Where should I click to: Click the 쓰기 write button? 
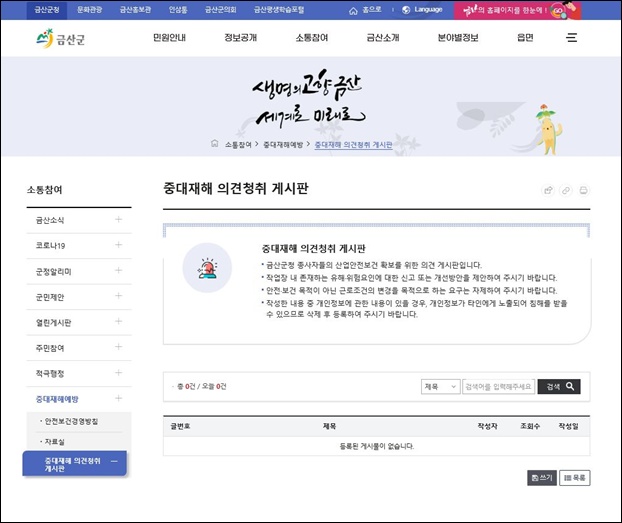542,478
